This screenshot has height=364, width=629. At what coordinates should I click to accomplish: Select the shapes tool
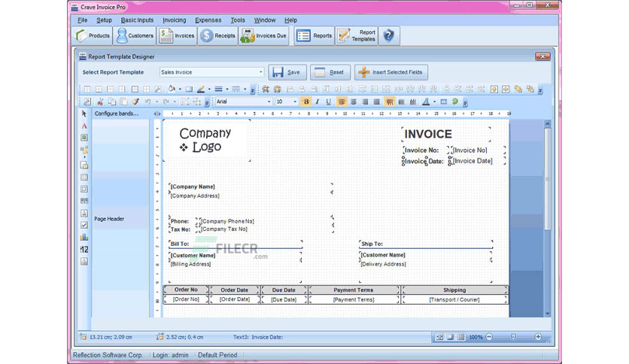click(84, 150)
